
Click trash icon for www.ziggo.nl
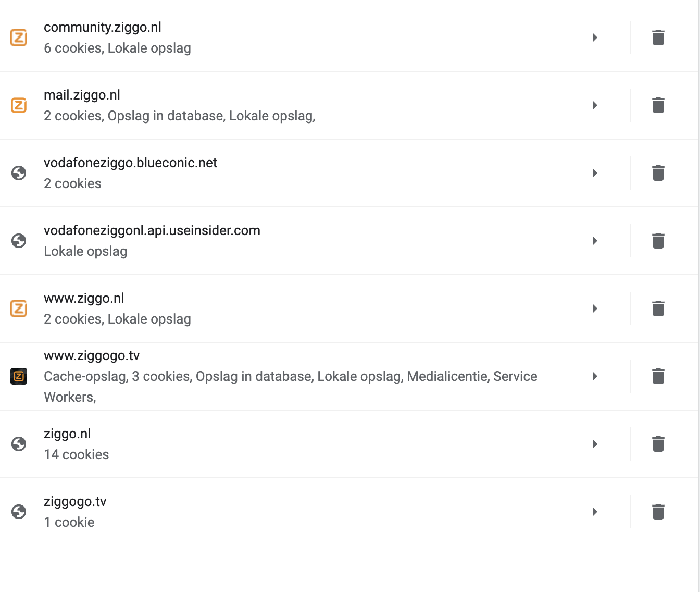tap(658, 309)
